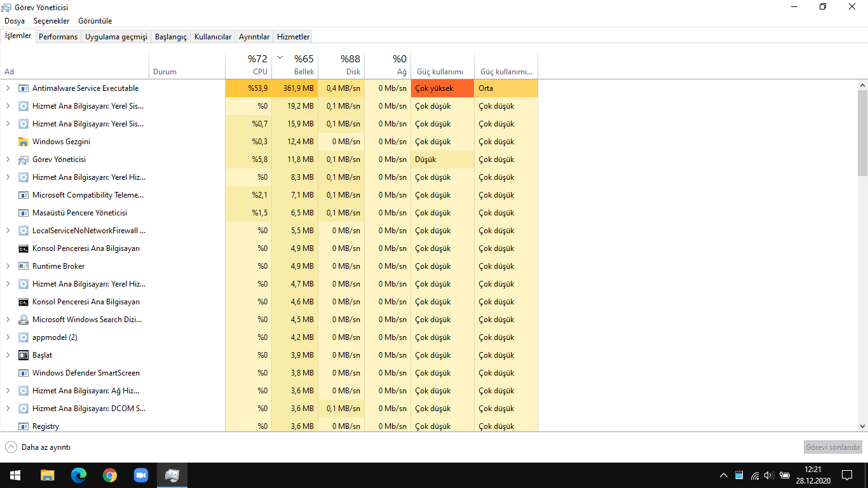Expand the Görev Yöneticisi process row

click(8, 159)
